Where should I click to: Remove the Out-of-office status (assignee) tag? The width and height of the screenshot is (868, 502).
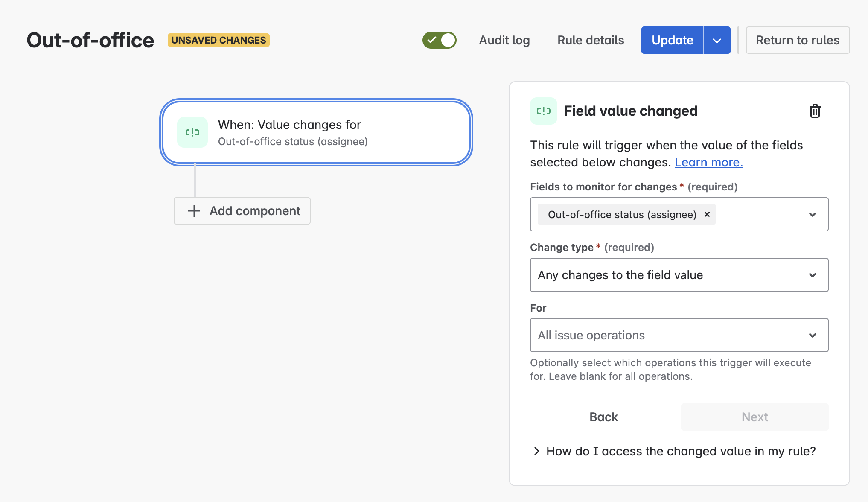[x=707, y=214]
